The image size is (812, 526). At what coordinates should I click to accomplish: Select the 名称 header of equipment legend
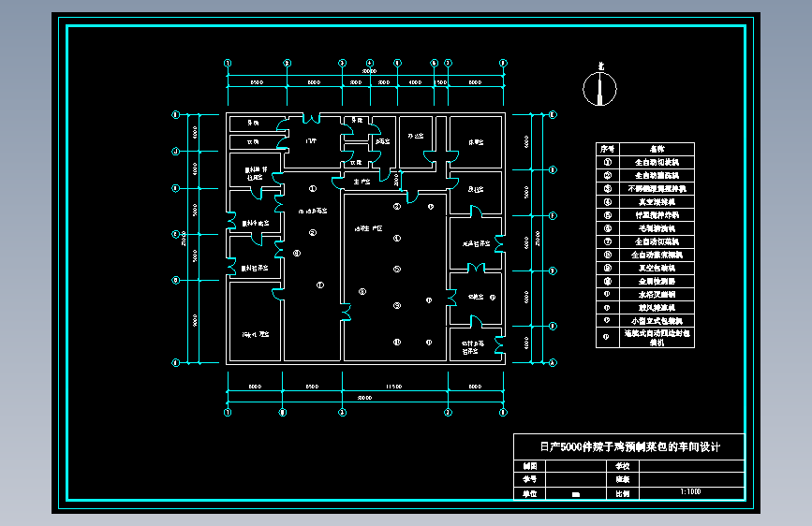(657, 149)
